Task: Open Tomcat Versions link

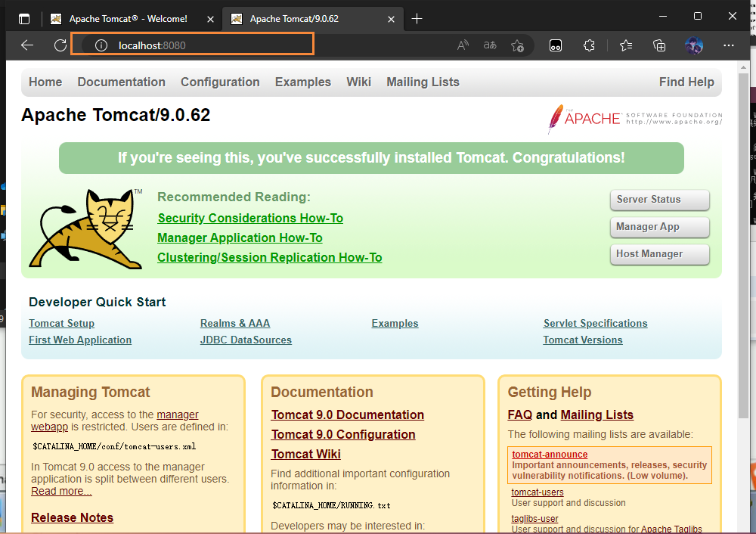Action: pyautogui.click(x=583, y=340)
